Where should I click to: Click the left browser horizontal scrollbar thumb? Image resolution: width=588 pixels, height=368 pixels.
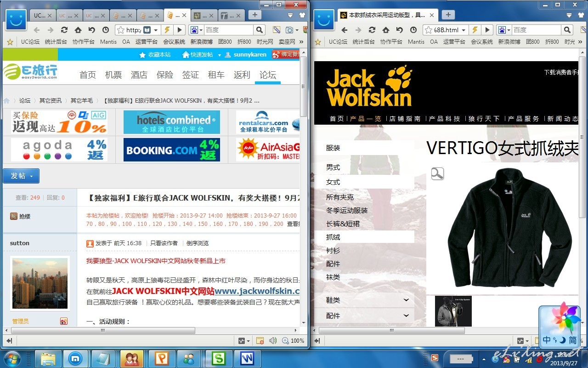click(x=103, y=330)
